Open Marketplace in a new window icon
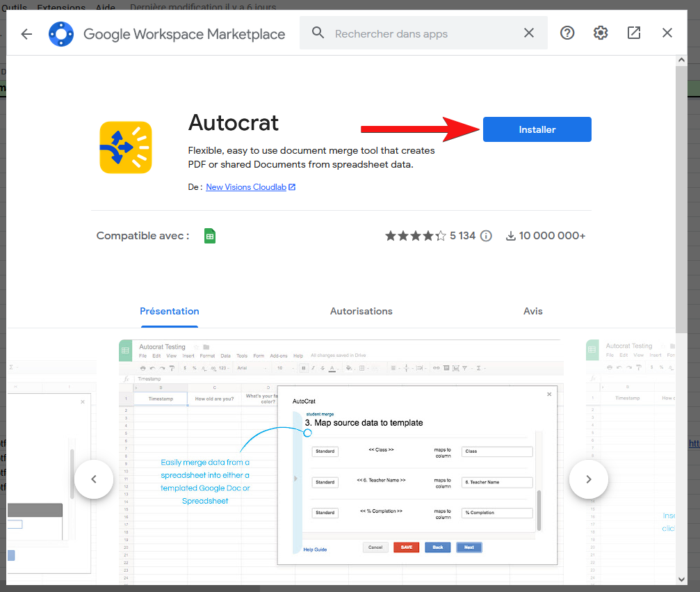 [x=634, y=33]
